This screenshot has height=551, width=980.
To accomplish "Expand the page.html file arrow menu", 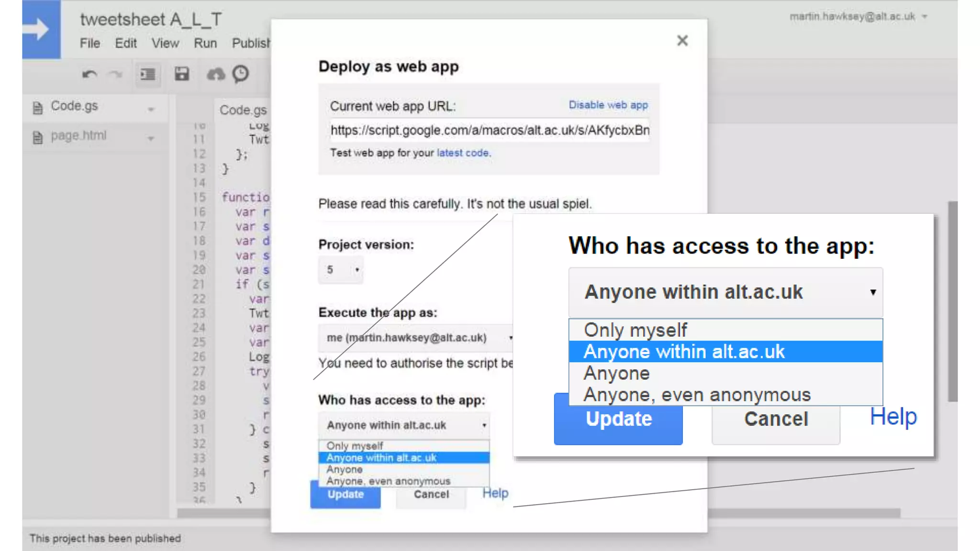I will (151, 139).
